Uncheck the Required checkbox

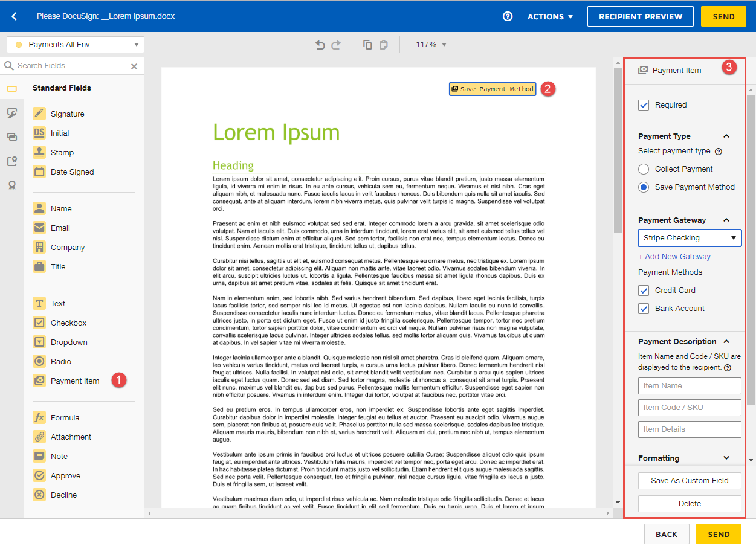(644, 105)
